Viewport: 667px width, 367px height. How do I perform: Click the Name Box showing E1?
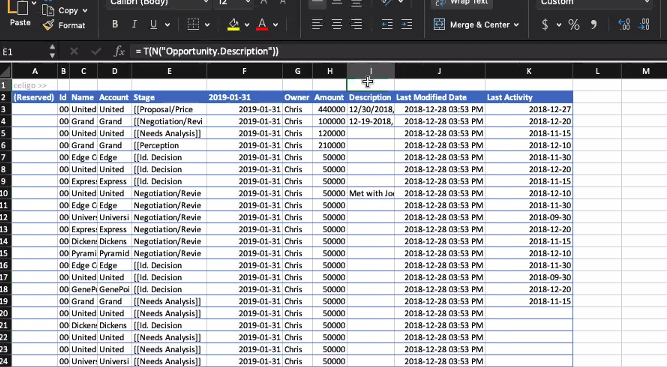pos(23,51)
